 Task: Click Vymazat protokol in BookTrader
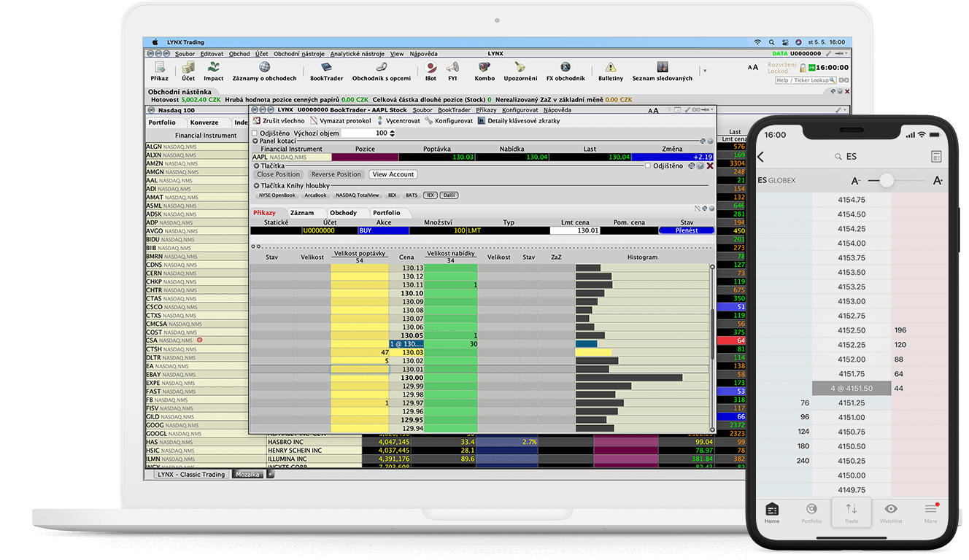click(x=340, y=120)
